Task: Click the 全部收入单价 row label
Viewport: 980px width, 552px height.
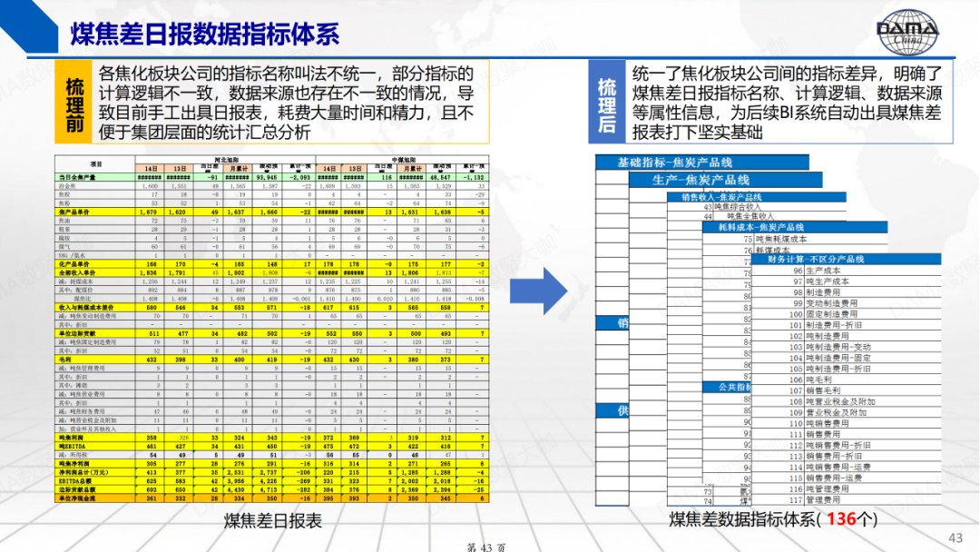Action: click(x=77, y=272)
